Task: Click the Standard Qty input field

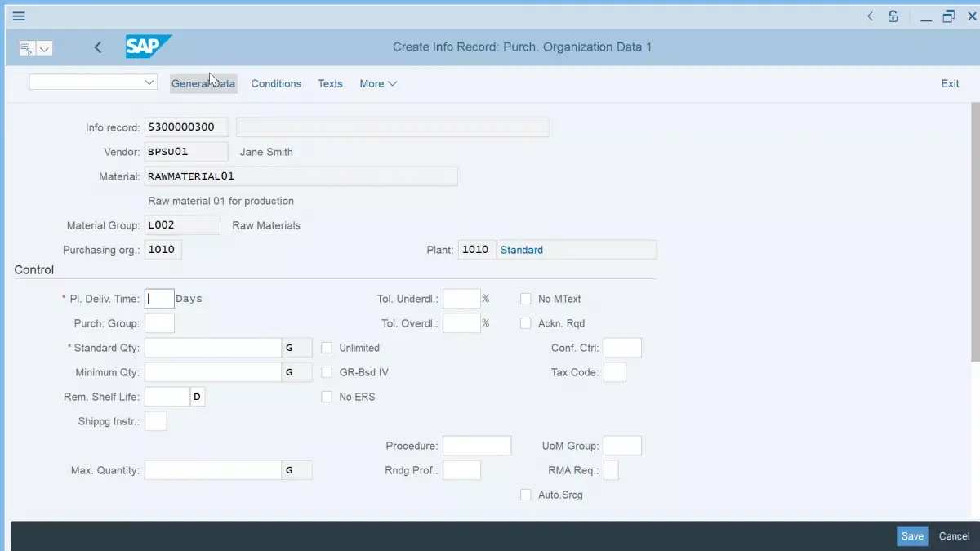Action: point(212,348)
